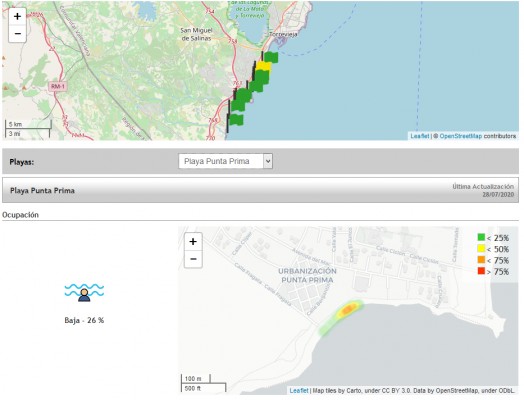Viewport: 524px width, 400px height.
Task: Click the red over 75% legend swatch
Action: [x=481, y=271]
